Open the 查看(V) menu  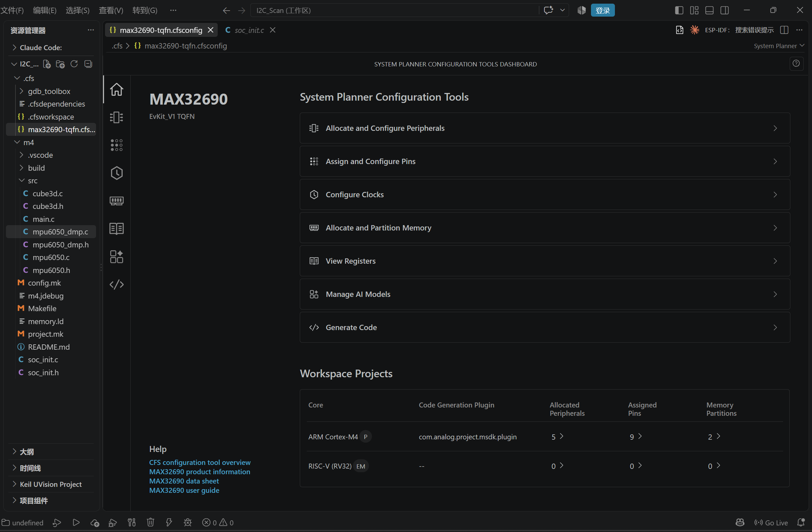tap(111, 10)
